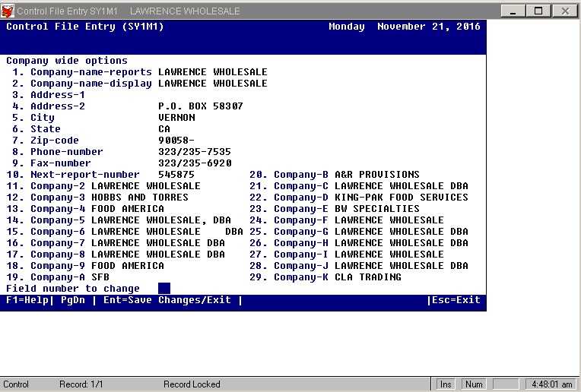Image resolution: width=581 pixels, height=392 pixels.
Task: Select the Company-I field label
Action: click(x=301, y=254)
